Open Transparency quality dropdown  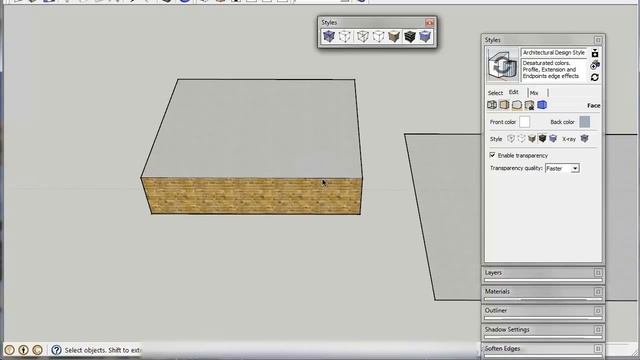pyautogui.click(x=562, y=168)
